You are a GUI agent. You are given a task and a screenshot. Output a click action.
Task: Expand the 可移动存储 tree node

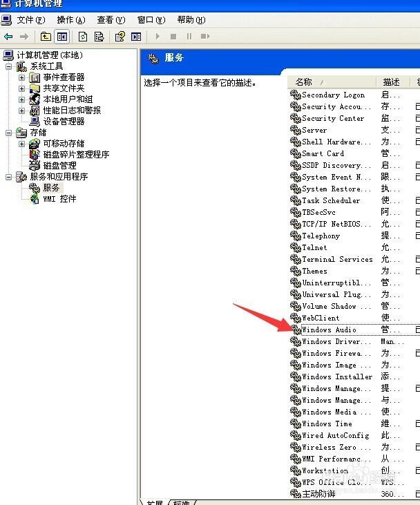tap(21, 144)
